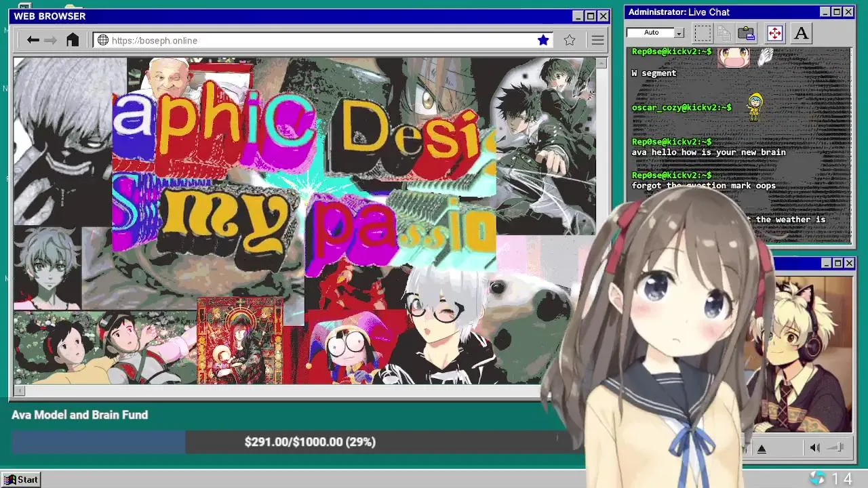Focus the boseph.online address field
Screen dimensions: 868x488
point(322,41)
